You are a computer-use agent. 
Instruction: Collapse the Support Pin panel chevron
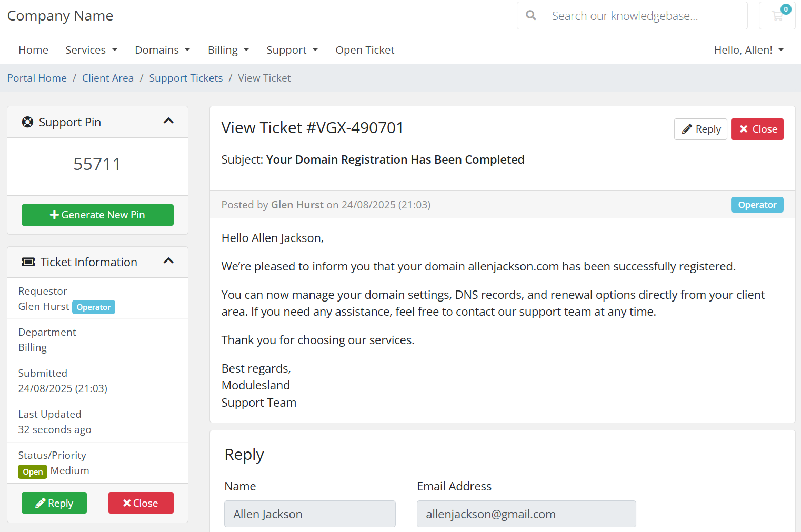coord(168,121)
